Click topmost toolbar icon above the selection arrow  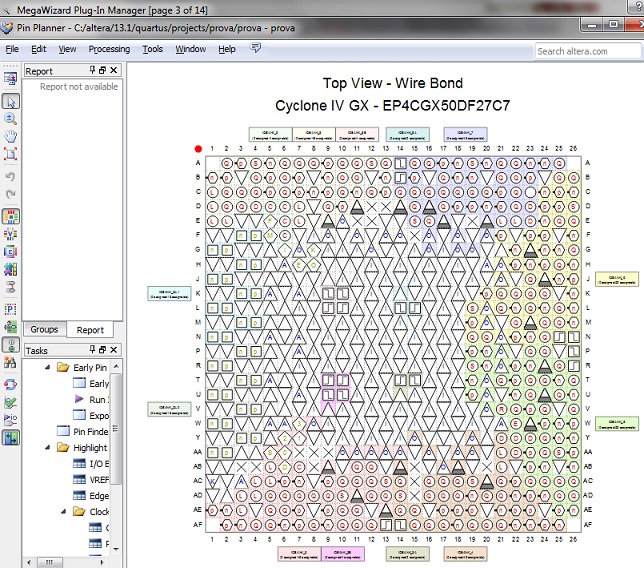11,78
